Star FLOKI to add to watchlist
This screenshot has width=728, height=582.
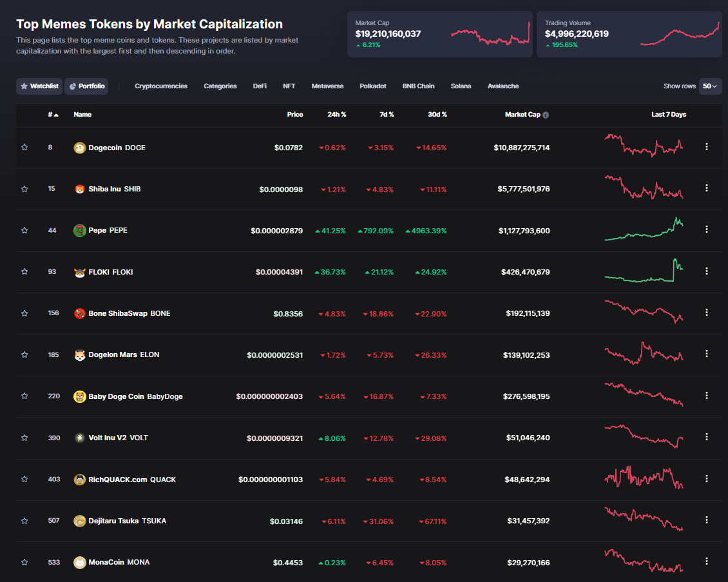(x=24, y=272)
